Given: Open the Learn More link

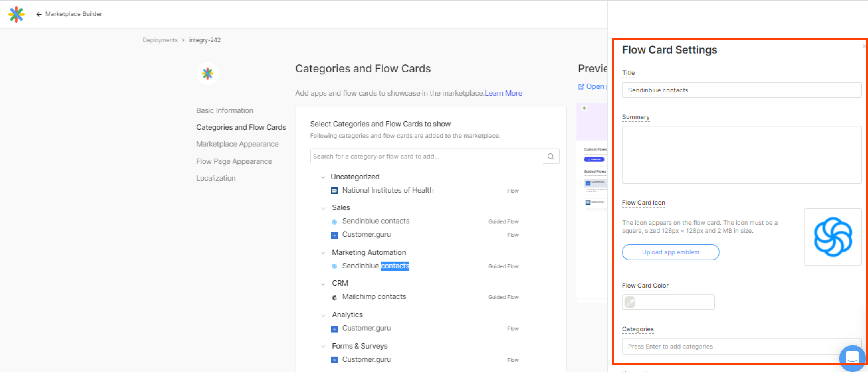Looking at the screenshot, I should pos(503,93).
